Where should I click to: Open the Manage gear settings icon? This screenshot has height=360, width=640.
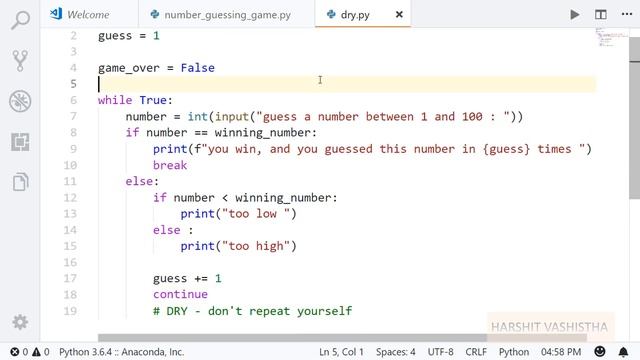[20, 322]
